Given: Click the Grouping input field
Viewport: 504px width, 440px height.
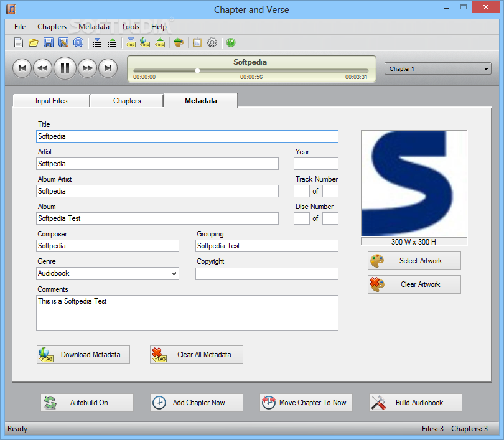Looking at the screenshot, I should (267, 246).
